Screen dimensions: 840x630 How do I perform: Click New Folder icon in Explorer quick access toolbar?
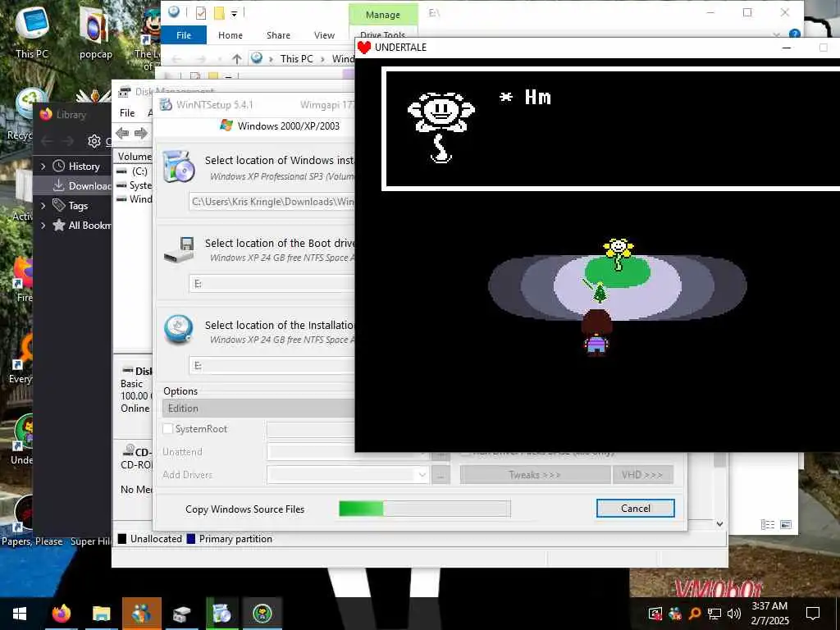click(x=218, y=13)
